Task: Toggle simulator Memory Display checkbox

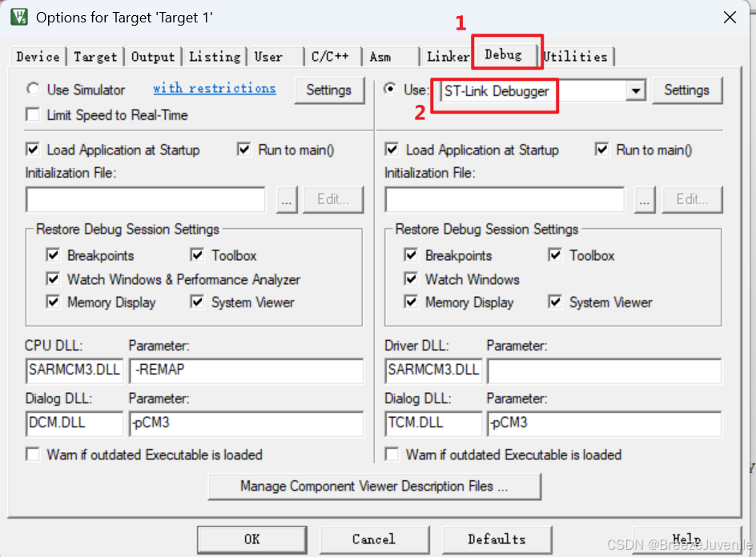Action: (53, 302)
